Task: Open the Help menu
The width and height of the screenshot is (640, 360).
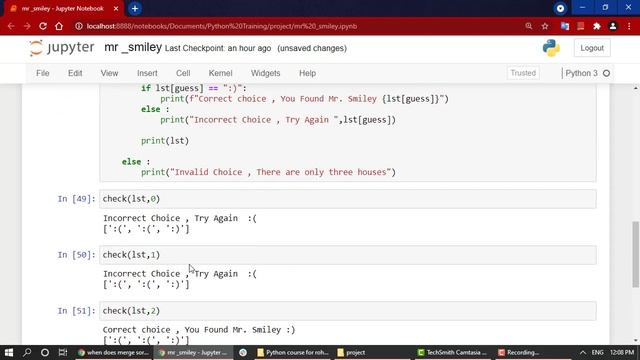Action: point(307,73)
